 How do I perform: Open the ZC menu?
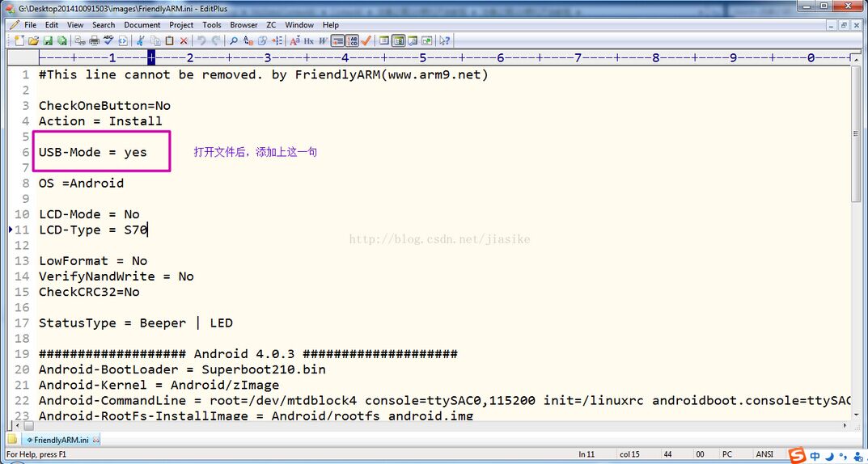[271, 25]
